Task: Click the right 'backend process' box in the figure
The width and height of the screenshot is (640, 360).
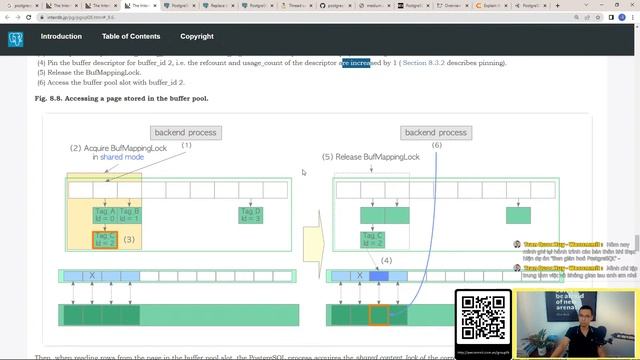Action: click(436, 133)
